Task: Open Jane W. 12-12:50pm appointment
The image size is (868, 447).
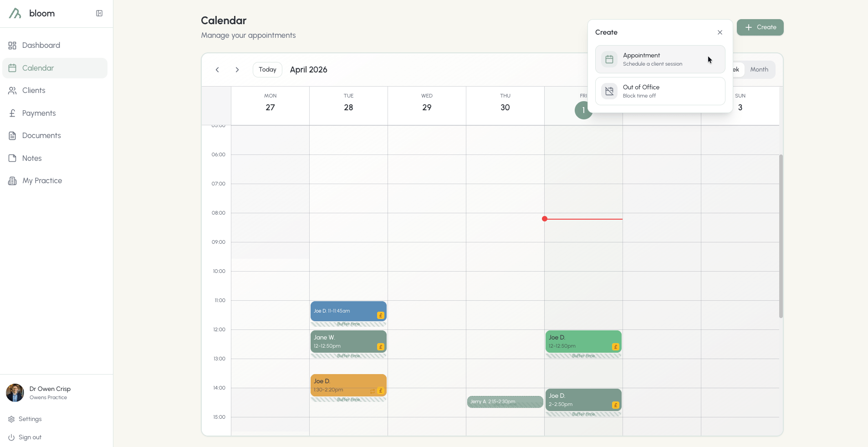Action: click(x=348, y=342)
